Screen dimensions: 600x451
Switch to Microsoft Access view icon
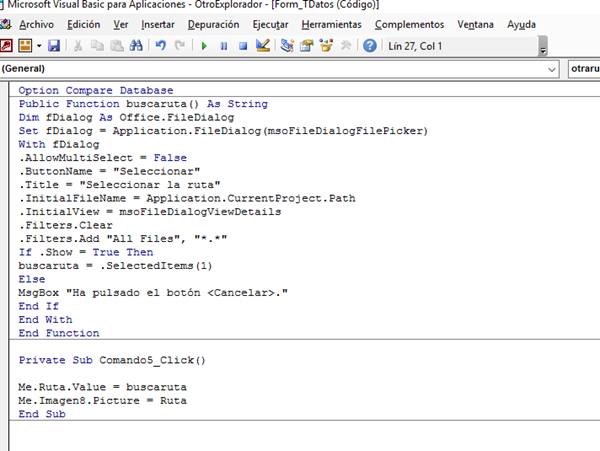coord(7,46)
